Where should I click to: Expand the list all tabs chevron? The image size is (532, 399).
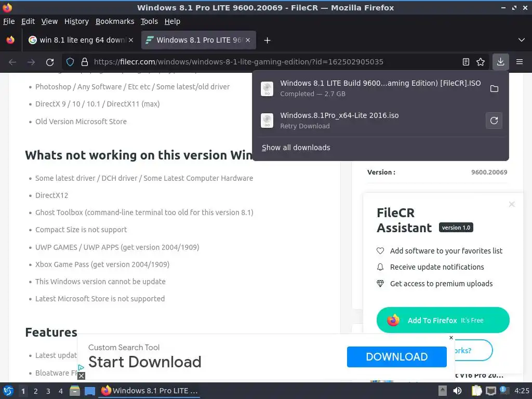(522, 40)
